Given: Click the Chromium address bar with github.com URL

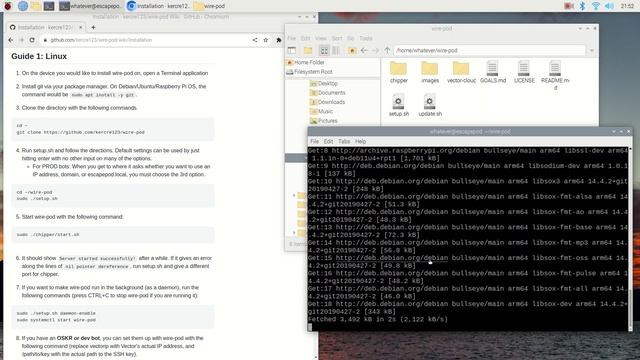Looking at the screenshot, I should tap(147, 40).
